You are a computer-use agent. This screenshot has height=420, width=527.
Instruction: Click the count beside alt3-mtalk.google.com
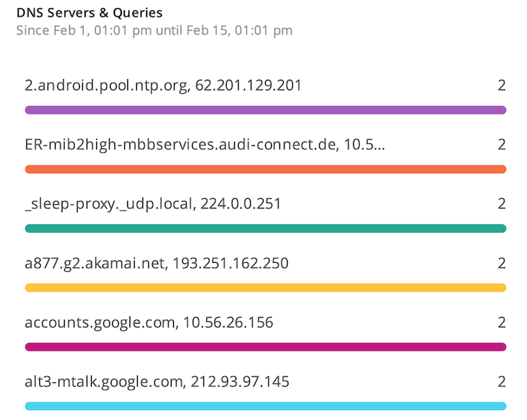coord(501,382)
